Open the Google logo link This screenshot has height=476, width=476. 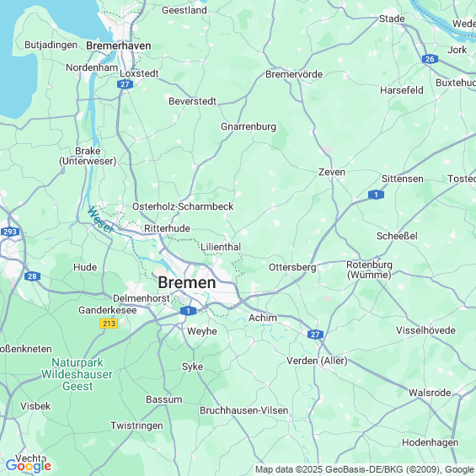29,466
